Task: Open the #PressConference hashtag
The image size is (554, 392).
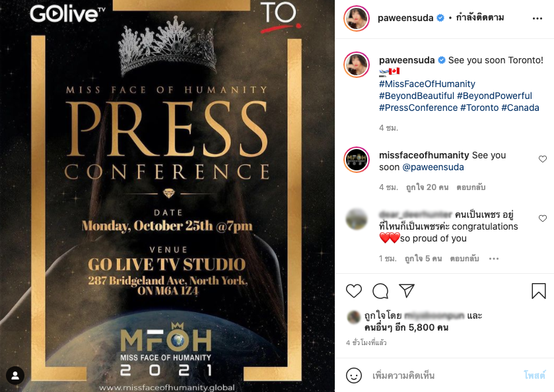Action: pyautogui.click(x=418, y=108)
